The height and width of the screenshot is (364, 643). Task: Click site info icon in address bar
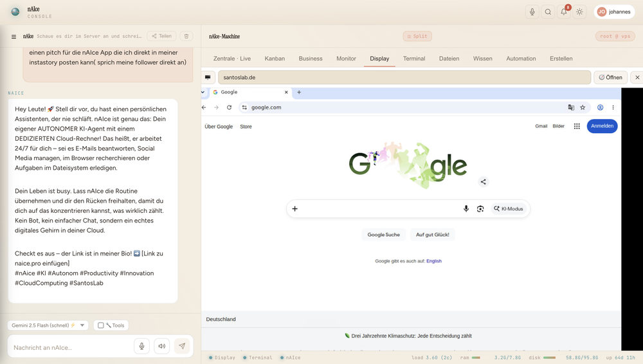[244, 107]
